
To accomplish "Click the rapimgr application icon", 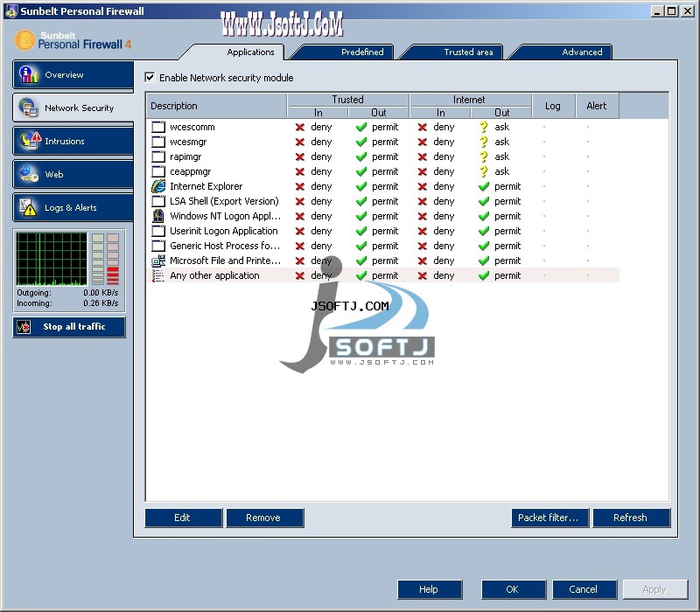I will coord(158,156).
